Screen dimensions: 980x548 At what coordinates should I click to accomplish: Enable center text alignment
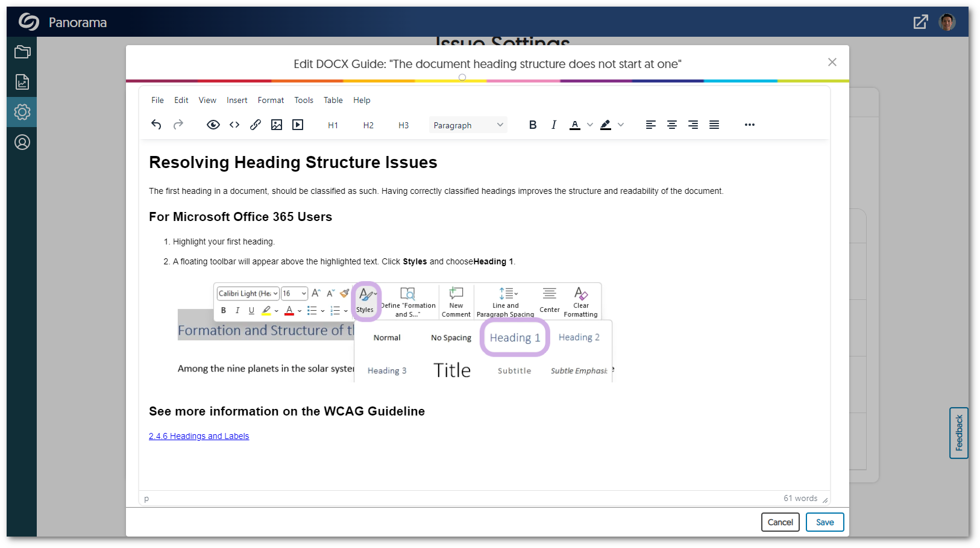[x=671, y=125]
